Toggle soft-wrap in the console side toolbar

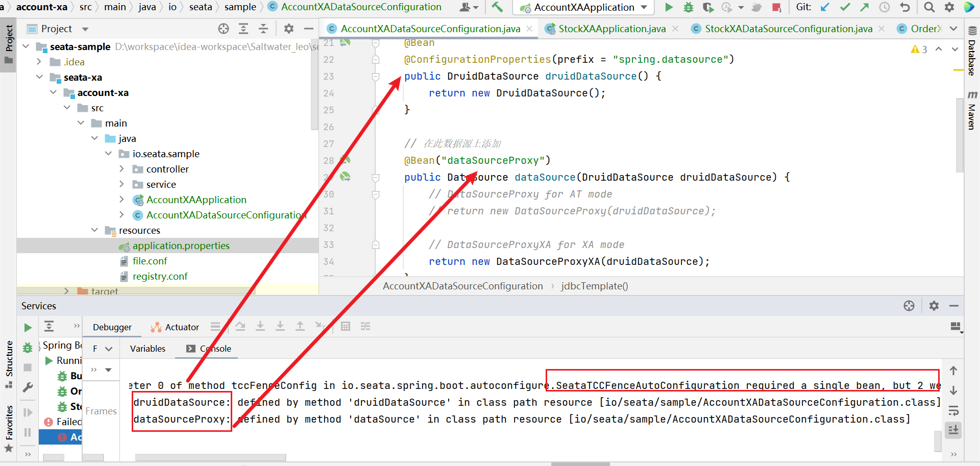tap(953, 410)
